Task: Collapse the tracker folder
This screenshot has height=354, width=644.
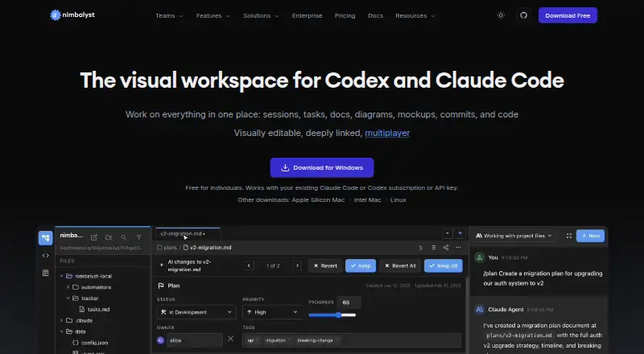Action: click(68, 298)
